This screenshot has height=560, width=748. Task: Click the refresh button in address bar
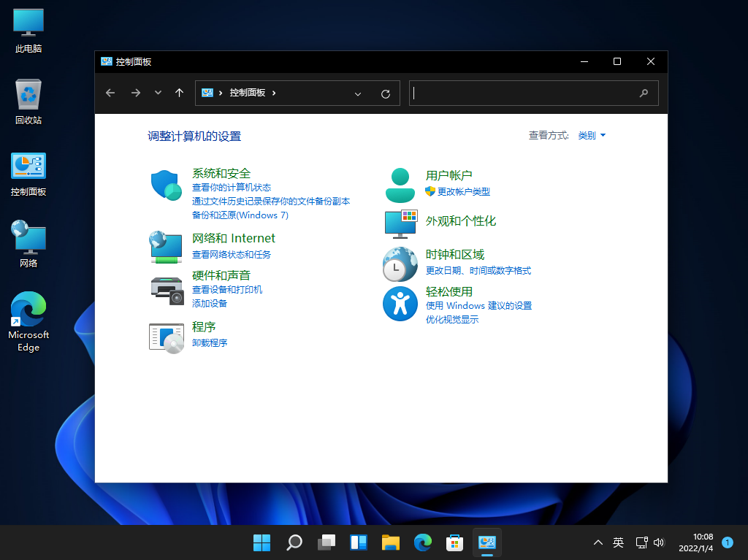pyautogui.click(x=386, y=93)
